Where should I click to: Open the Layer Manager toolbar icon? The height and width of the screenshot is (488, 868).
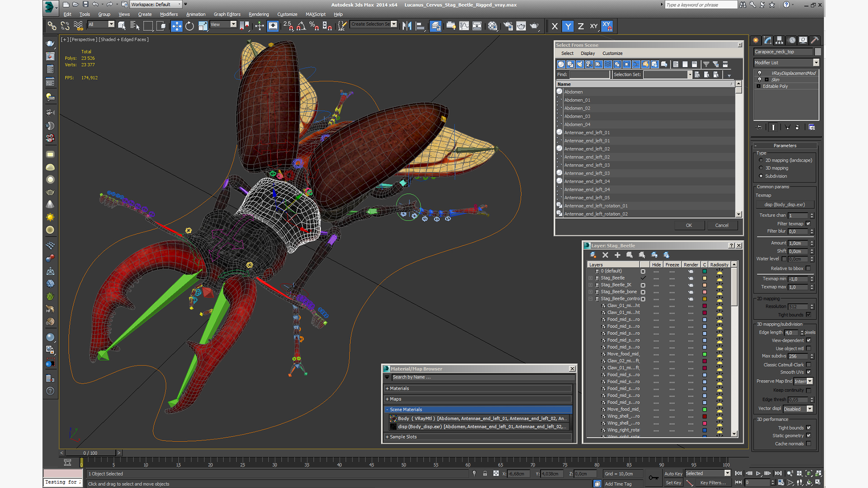point(436,26)
